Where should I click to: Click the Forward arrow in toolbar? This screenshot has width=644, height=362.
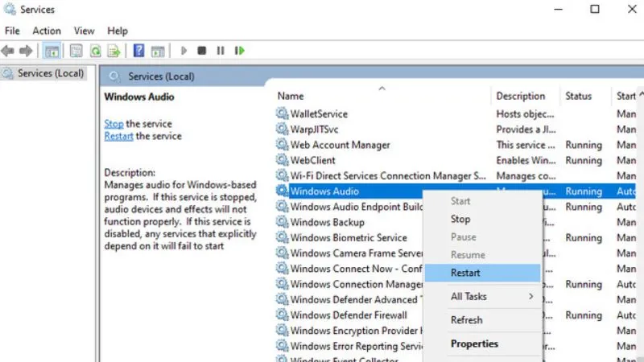coord(26,51)
